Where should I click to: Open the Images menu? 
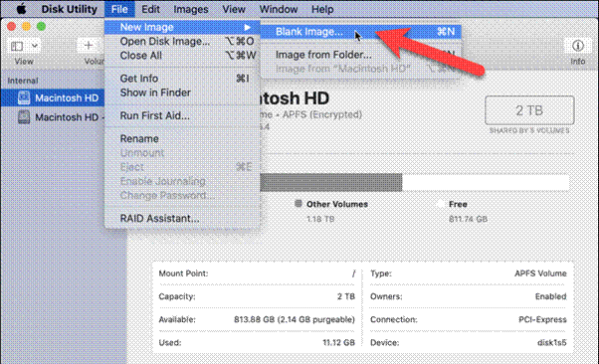tap(191, 9)
